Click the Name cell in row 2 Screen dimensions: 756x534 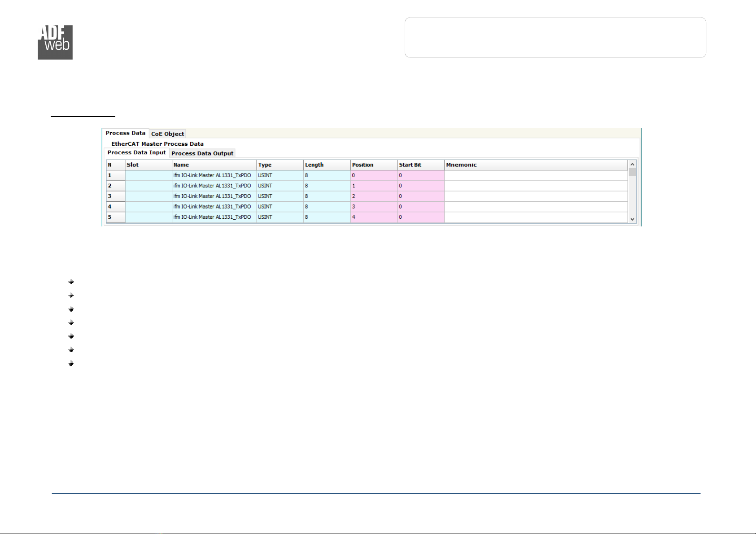(214, 186)
